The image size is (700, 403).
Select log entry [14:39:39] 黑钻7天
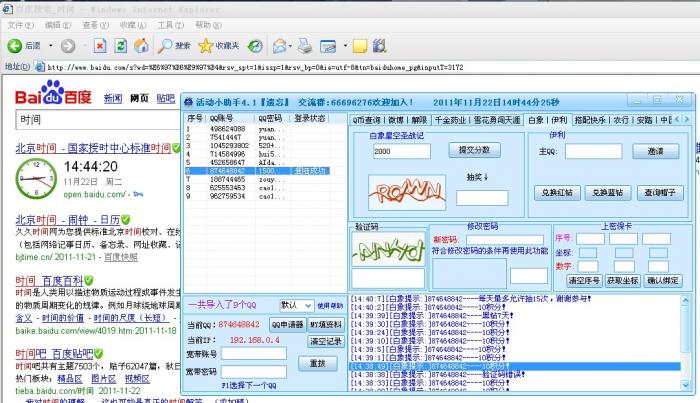[515, 316]
